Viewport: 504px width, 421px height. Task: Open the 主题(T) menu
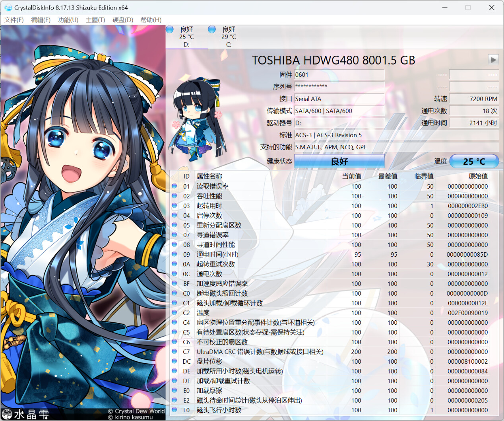(x=95, y=20)
